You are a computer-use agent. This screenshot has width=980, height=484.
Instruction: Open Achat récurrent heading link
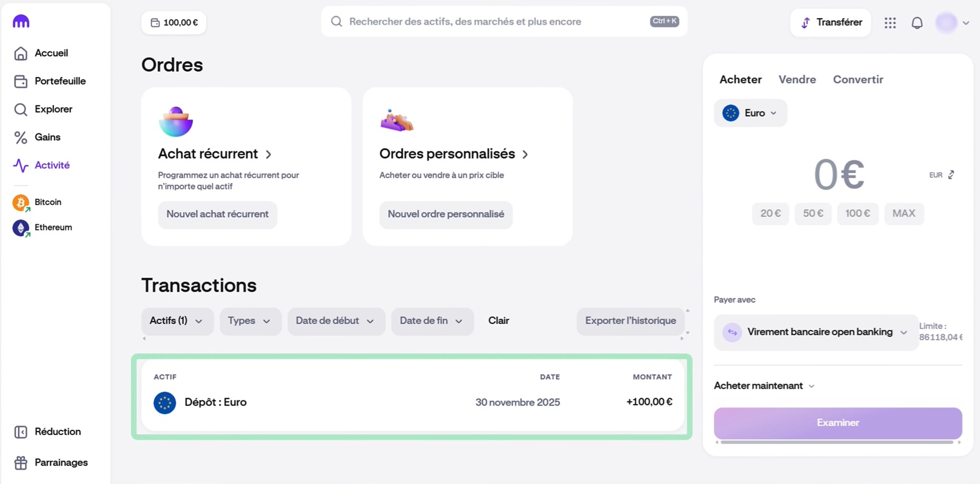click(x=215, y=154)
